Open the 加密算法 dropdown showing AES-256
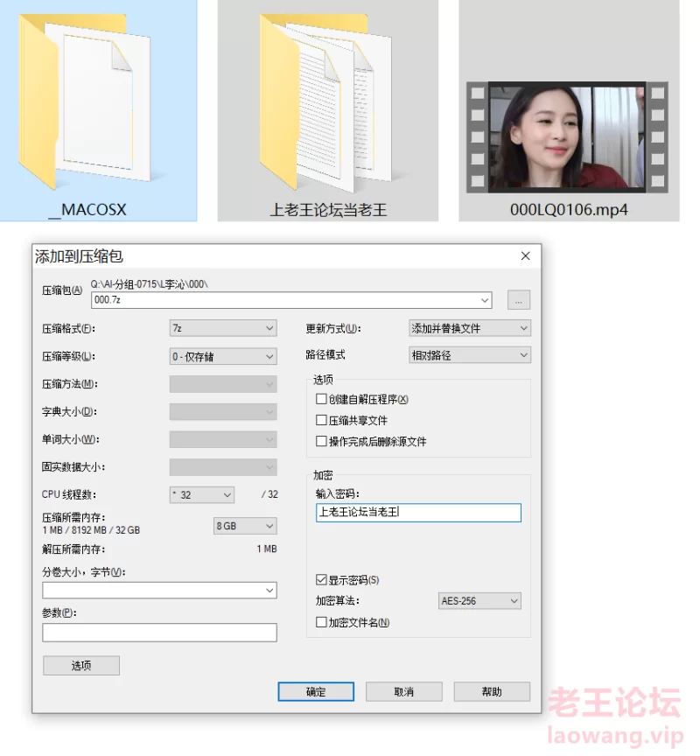 tap(479, 601)
